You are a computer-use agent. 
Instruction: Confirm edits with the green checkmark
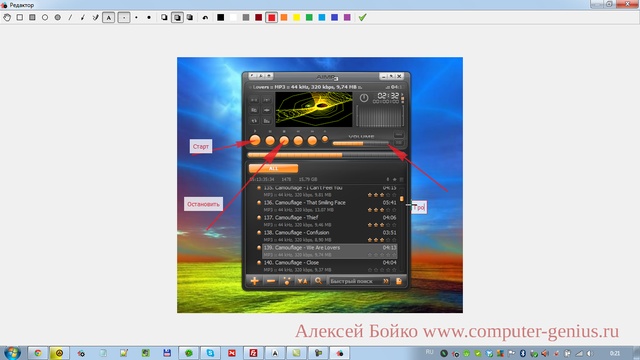[x=362, y=18]
